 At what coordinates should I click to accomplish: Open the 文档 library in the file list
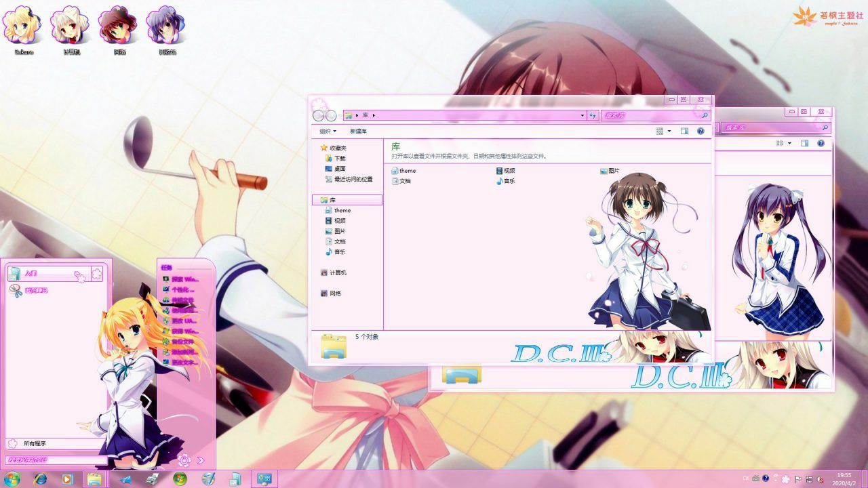[401, 181]
